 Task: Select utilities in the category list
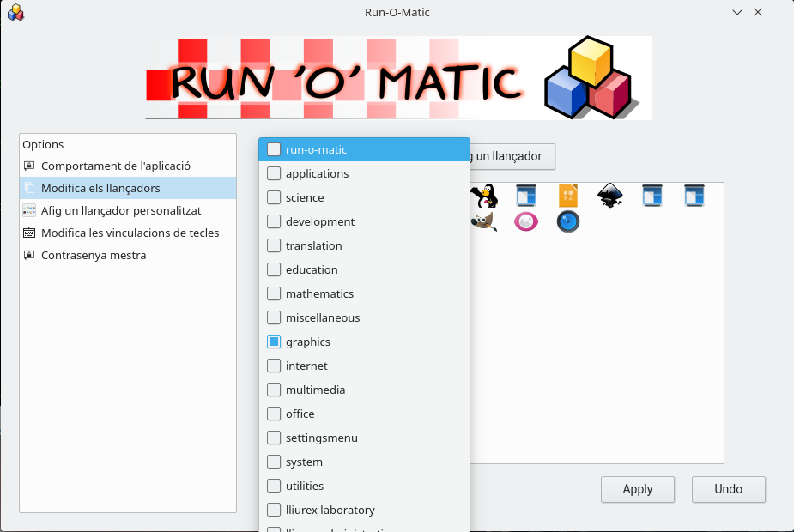tap(364, 486)
